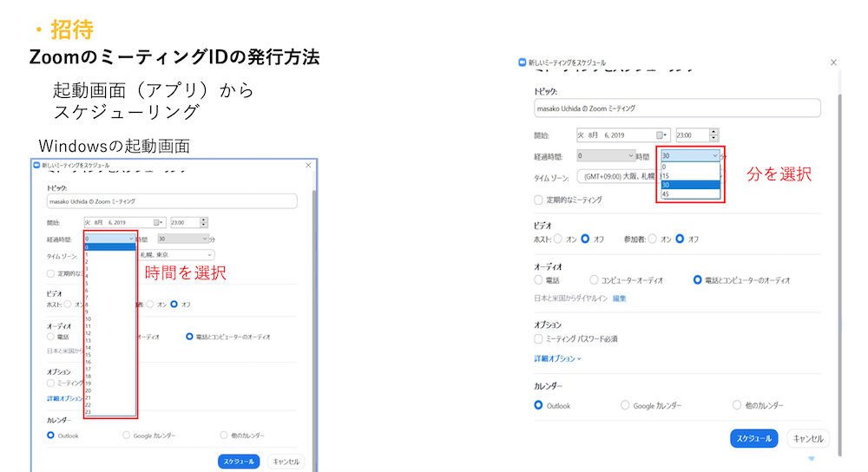Select Google Calendar radio in right dialog
Viewport: 868px width, 472px height.
coord(625,405)
